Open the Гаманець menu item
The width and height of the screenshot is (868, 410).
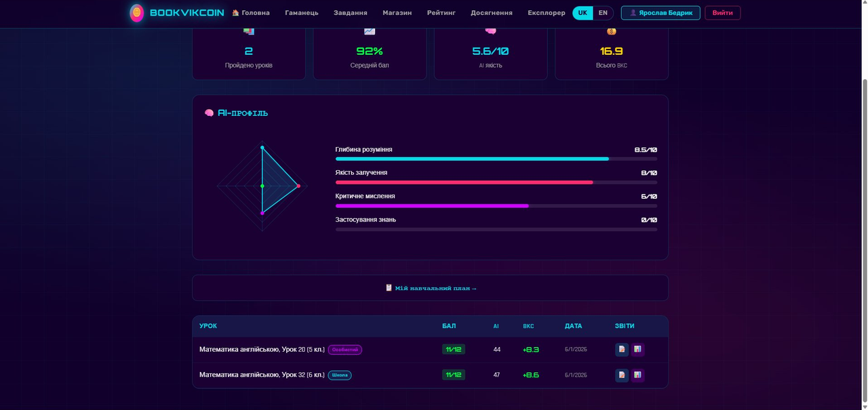click(x=302, y=13)
